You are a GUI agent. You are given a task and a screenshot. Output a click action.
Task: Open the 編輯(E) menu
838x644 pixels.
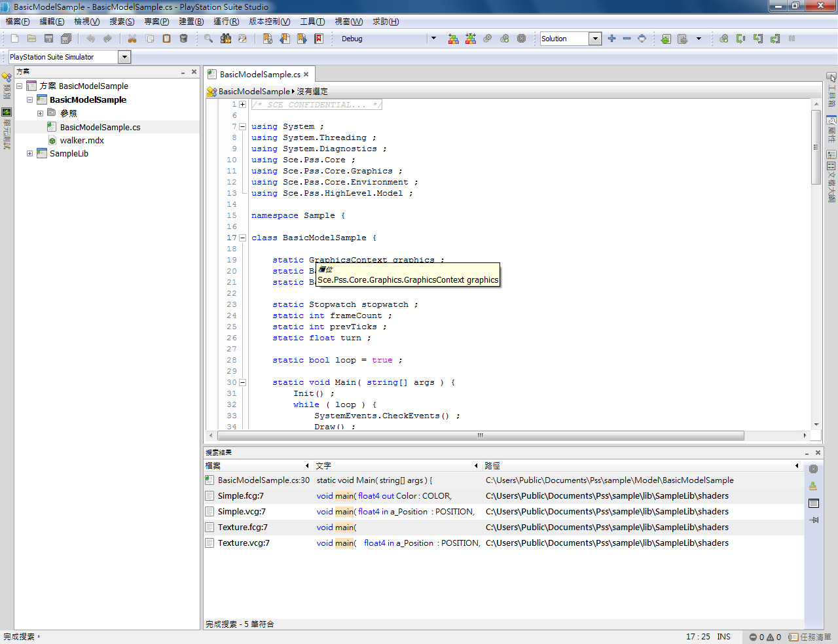click(52, 22)
